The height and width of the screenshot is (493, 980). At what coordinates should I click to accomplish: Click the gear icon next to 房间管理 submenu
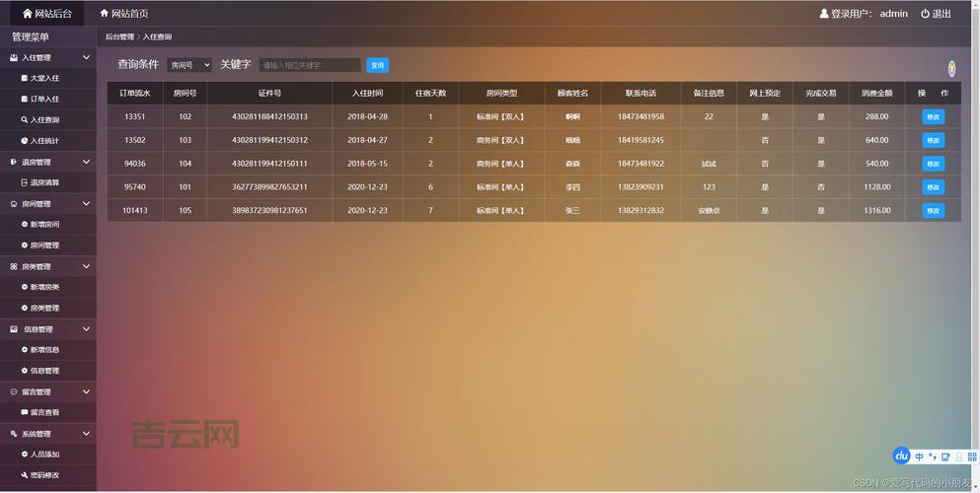pyautogui.click(x=25, y=246)
